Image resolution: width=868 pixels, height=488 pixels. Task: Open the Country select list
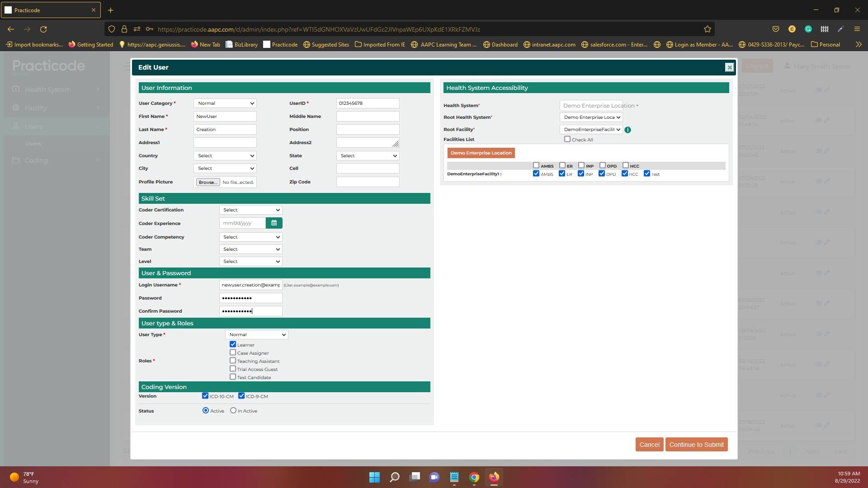tap(225, 156)
